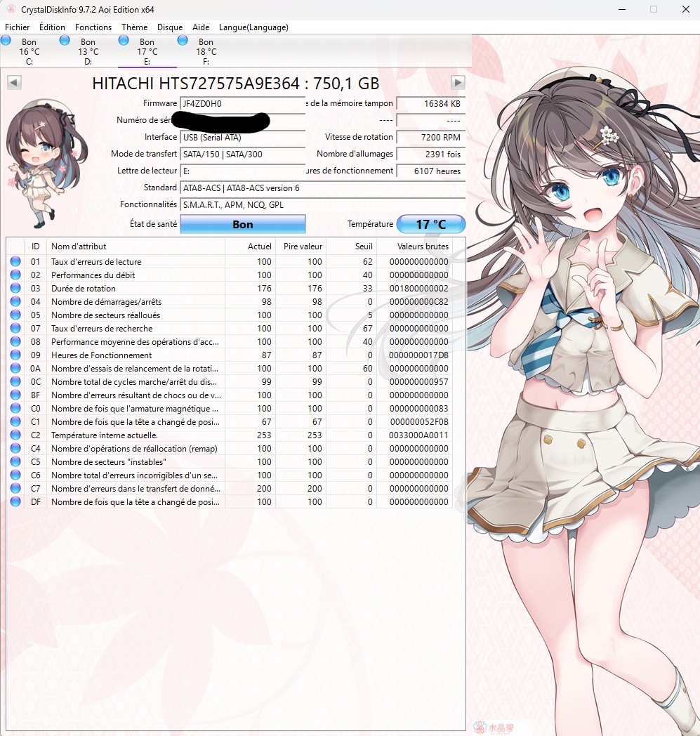
Task: Open the Fonctions menu
Action: pyautogui.click(x=93, y=27)
